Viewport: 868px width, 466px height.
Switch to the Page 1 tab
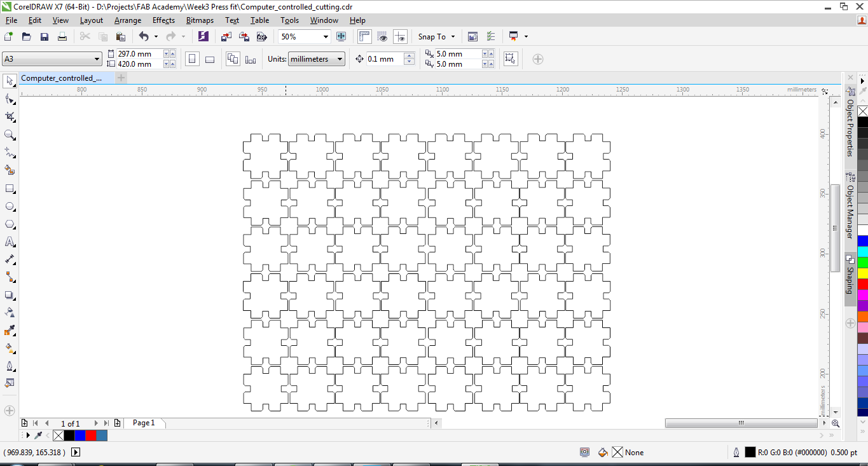click(x=144, y=423)
